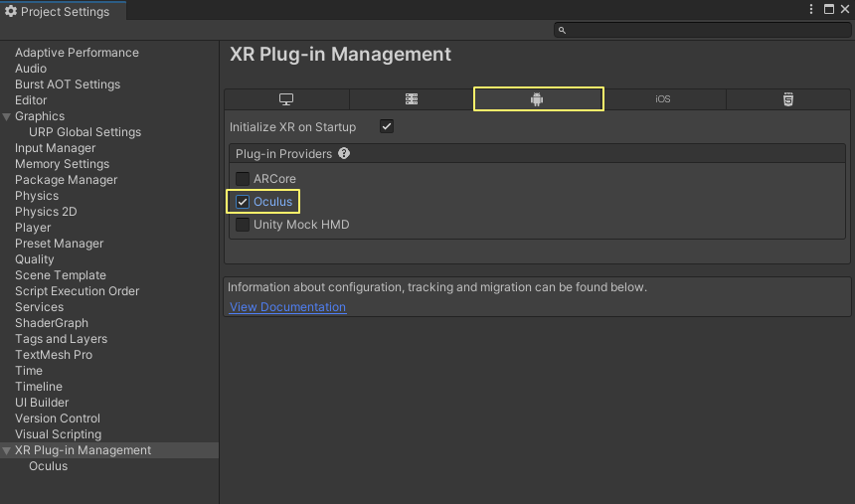
Task: Select the dedicated server platform tab
Action: tap(412, 99)
